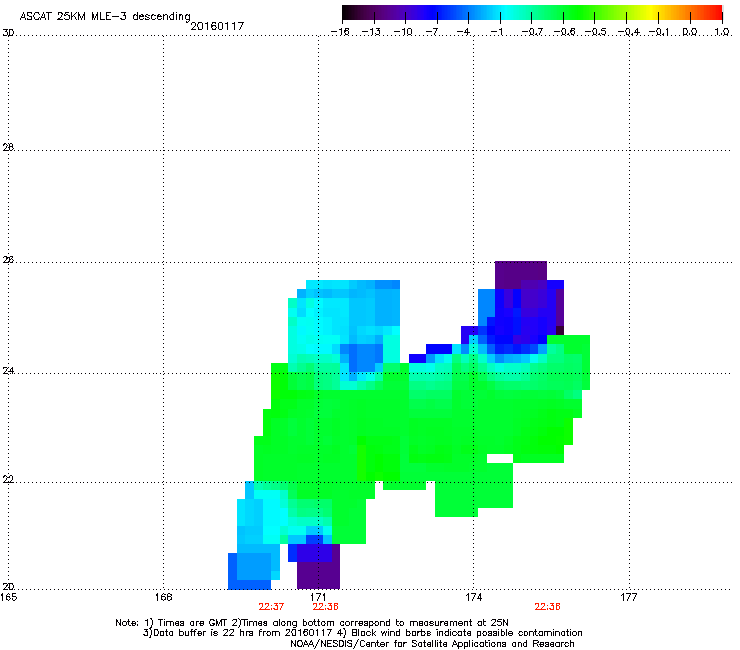
Task: Click the latitude axis label "30"
Action: click(x=8, y=33)
